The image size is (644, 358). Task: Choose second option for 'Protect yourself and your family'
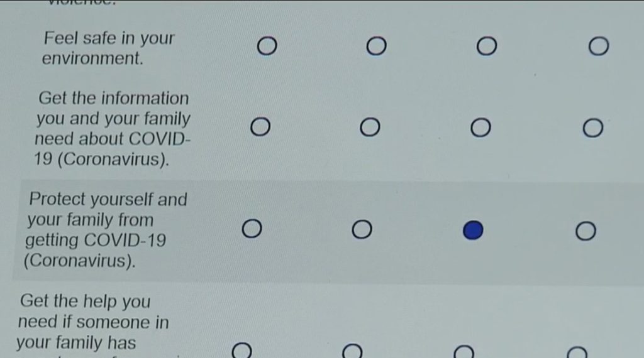pos(362,230)
